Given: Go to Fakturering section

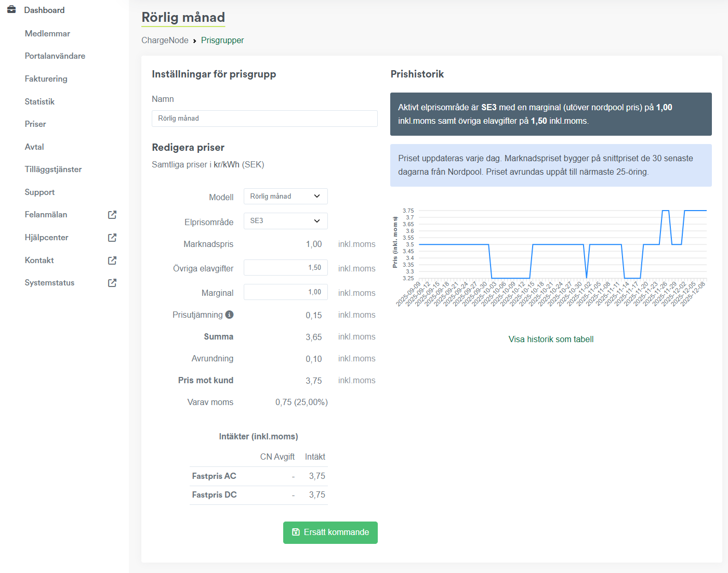Looking at the screenshot, I should tap(46, 79).
